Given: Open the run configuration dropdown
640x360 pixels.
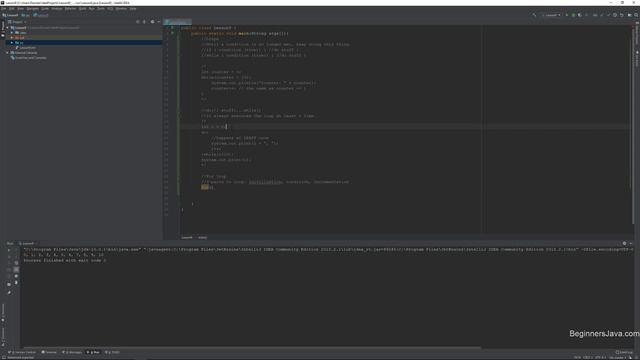Looking at the screenshot, I should tap(551, 15).
